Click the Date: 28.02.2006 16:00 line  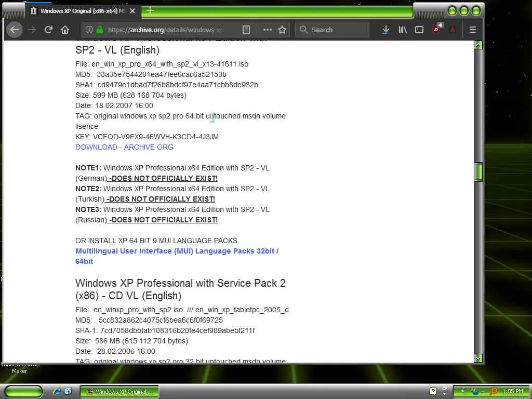[115, 351]
